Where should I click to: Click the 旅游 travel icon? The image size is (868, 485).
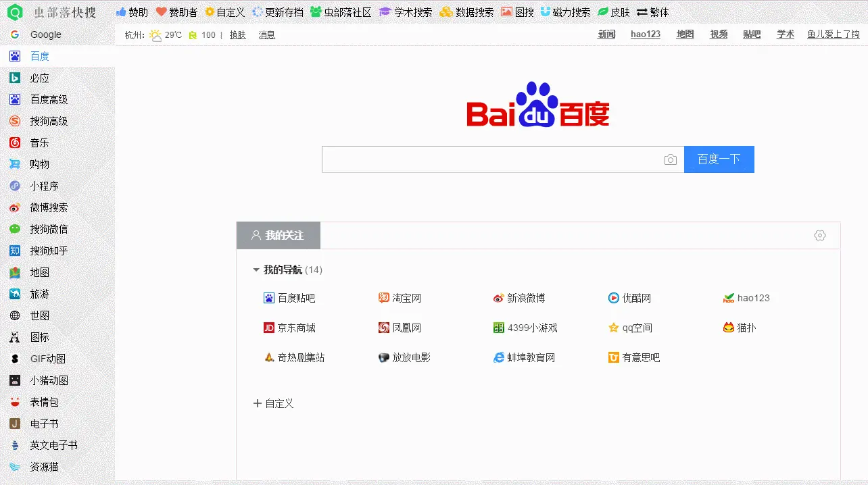15,294
